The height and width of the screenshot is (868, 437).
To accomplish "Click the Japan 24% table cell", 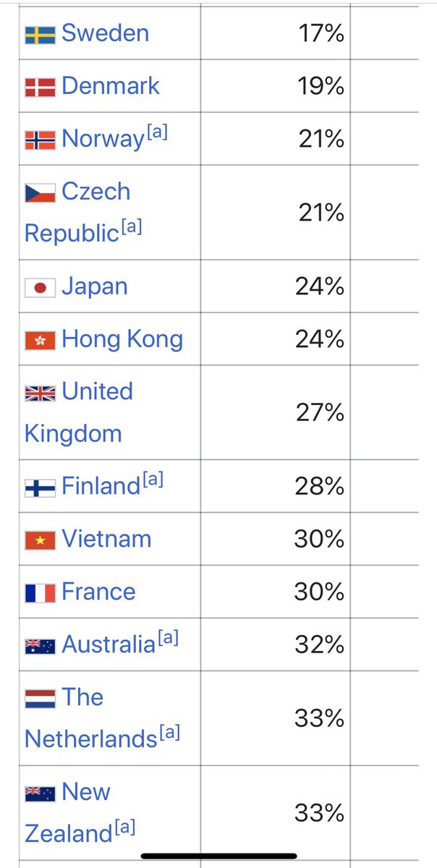I will coord(275,286).
